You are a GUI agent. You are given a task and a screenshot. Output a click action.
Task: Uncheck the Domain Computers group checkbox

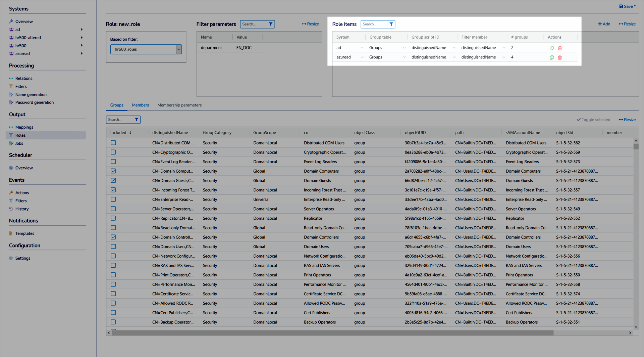[x=113, y=171]
